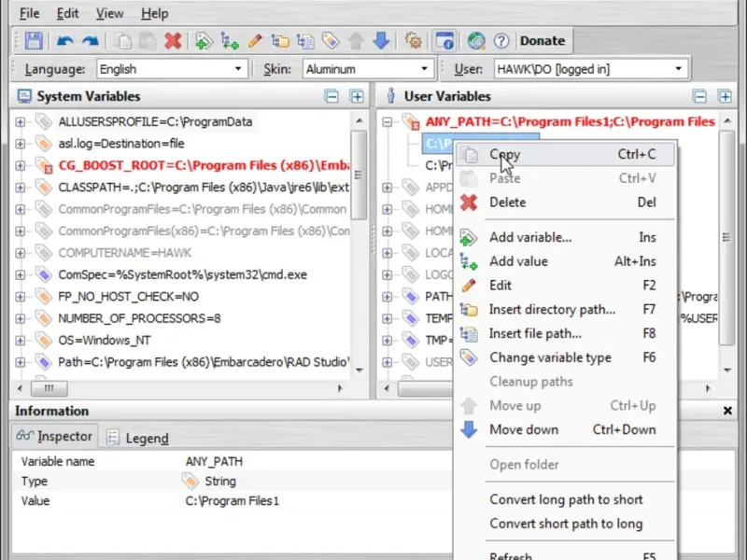Click Change variable type toolbar icon

tap(331, 41)
